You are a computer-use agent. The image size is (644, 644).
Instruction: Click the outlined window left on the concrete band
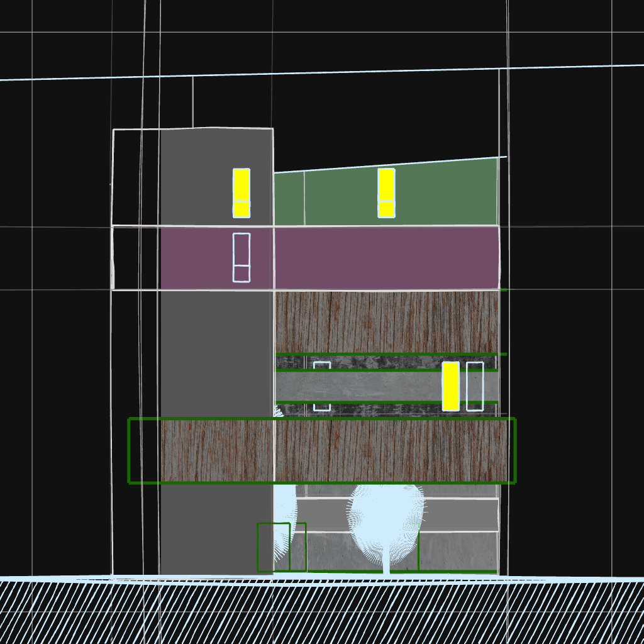pyautogui.click(x=322, y=386)
